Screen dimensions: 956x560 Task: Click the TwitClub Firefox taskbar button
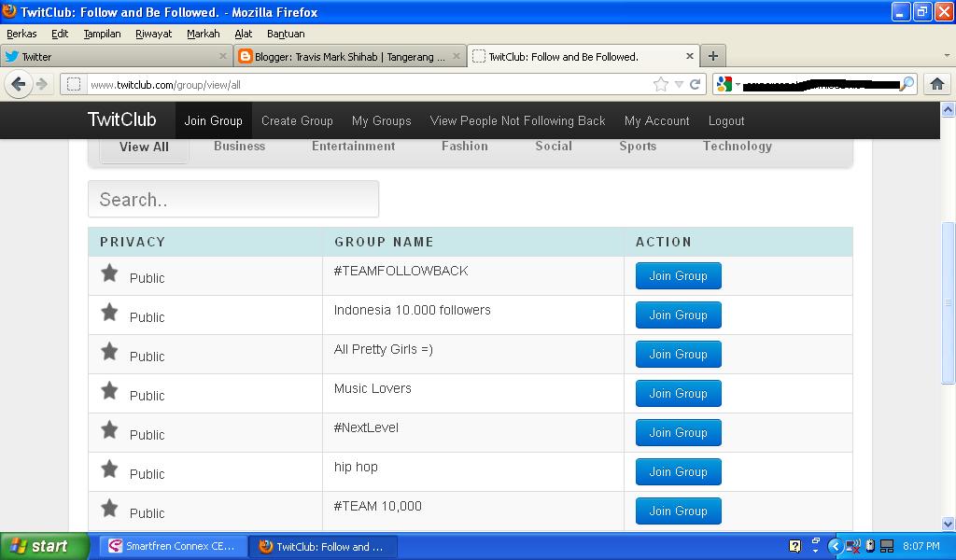point(324,546)
